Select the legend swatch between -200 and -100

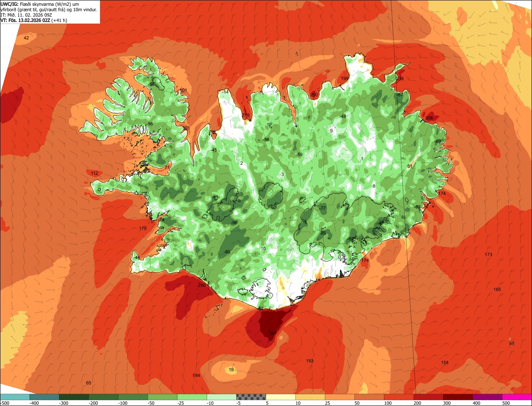(x=103, y=397)
